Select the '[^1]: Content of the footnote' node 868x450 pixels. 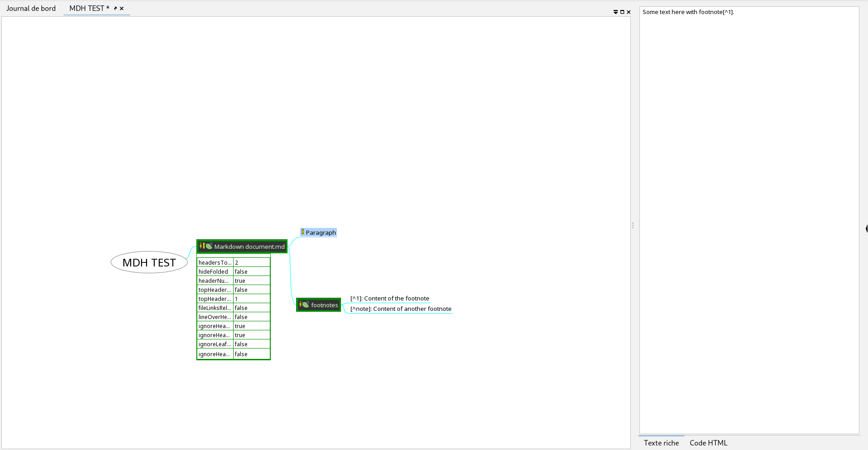tap(390, 298)
